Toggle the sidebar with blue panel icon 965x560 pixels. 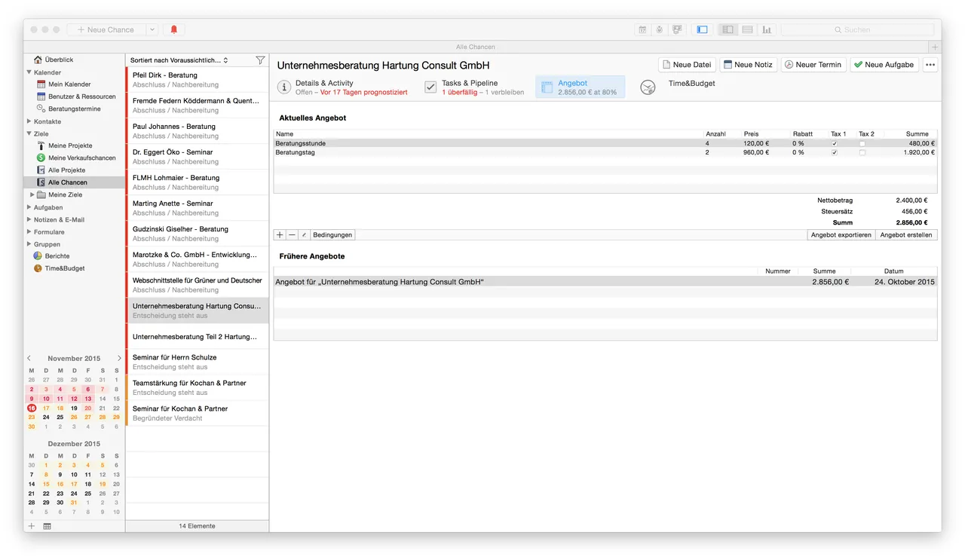click(702, 29)
